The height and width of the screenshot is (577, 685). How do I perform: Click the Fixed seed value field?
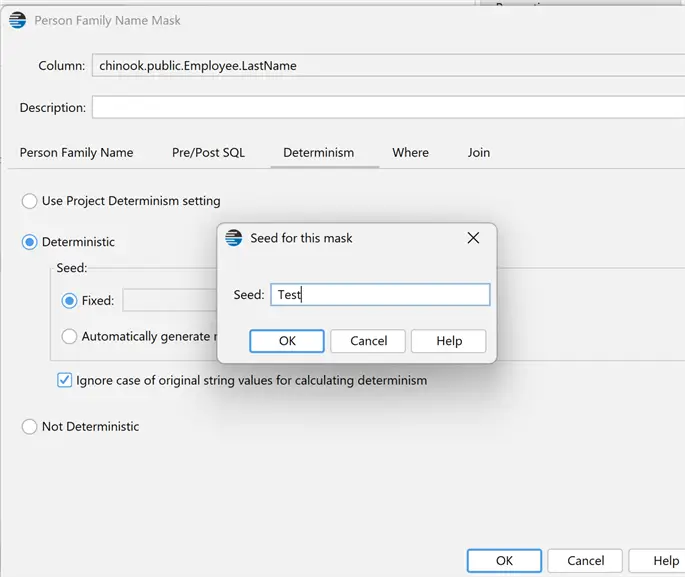coord(170,300)
